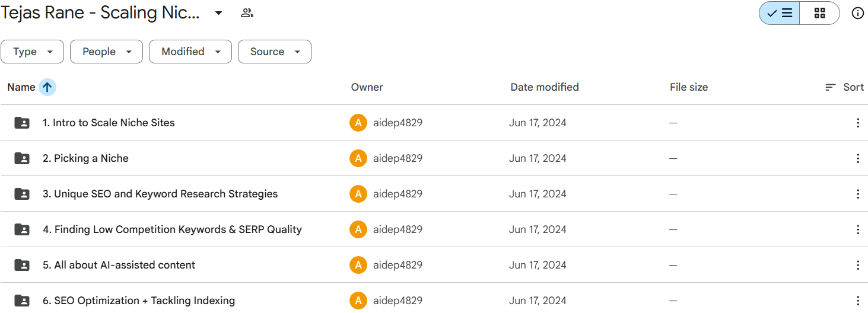This screenshot has width=868, height=313.
Task: Open the folder title dropdown arrow
Action: (x=218, y=13)
